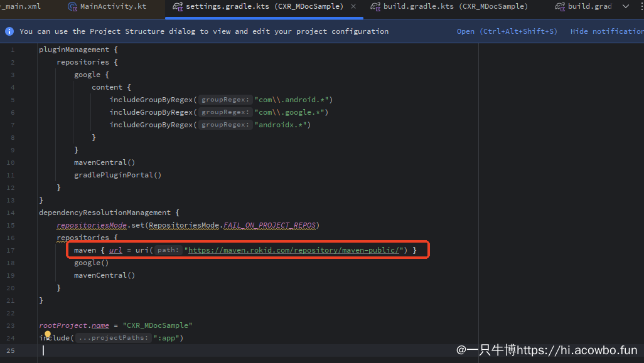Screen dimensions: 644x363
Task: Open Project Structure via Open (Ctrl+Alt+Shift+S) link
Action: pyautogui.click(x=507, y=31)
